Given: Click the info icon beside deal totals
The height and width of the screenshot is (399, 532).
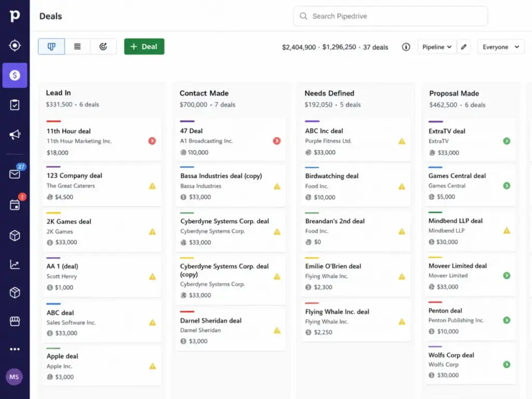Looking at the screenshot, I should coord(406,47).
